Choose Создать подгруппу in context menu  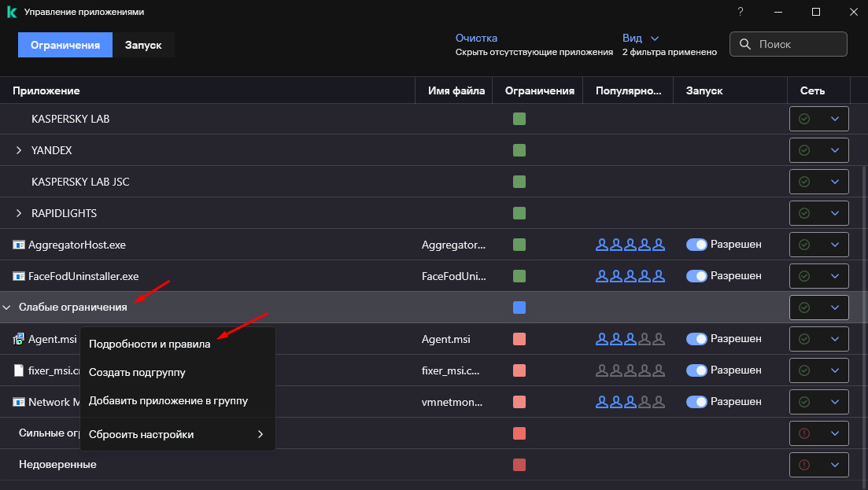137,372
